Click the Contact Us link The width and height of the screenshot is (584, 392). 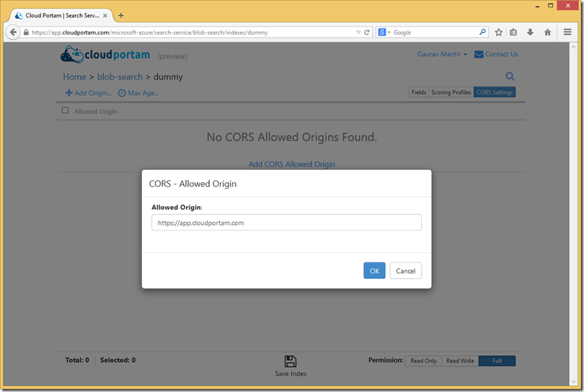pos(496,54)
